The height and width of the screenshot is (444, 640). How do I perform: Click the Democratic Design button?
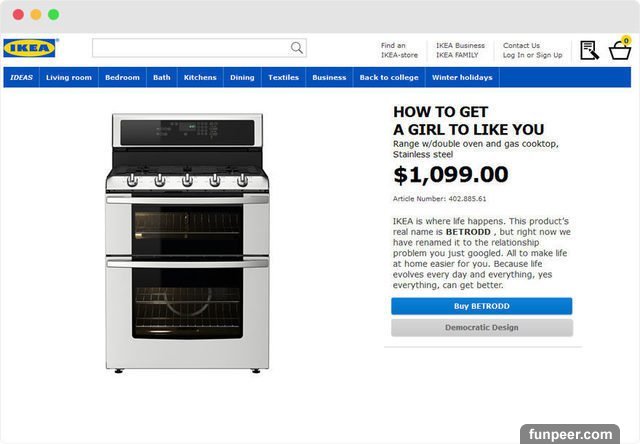[x=482, y=328]
